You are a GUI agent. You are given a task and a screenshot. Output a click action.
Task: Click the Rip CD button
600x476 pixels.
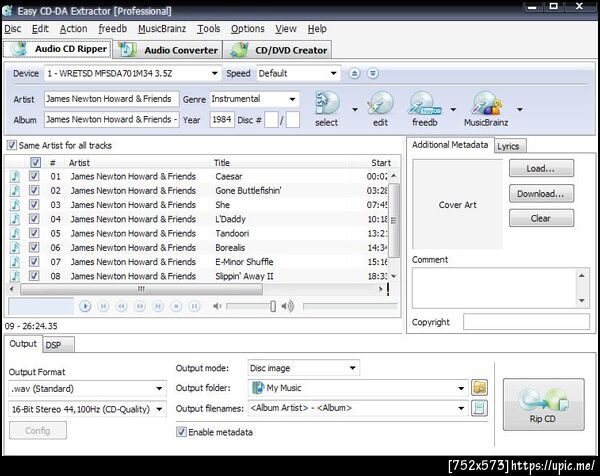[543, 405]
